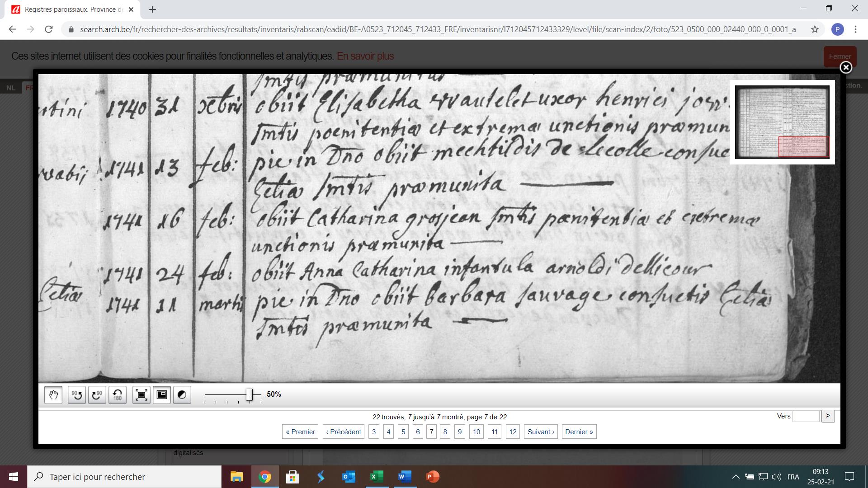Toggle the overview minimap panel

tap(162, 395)
